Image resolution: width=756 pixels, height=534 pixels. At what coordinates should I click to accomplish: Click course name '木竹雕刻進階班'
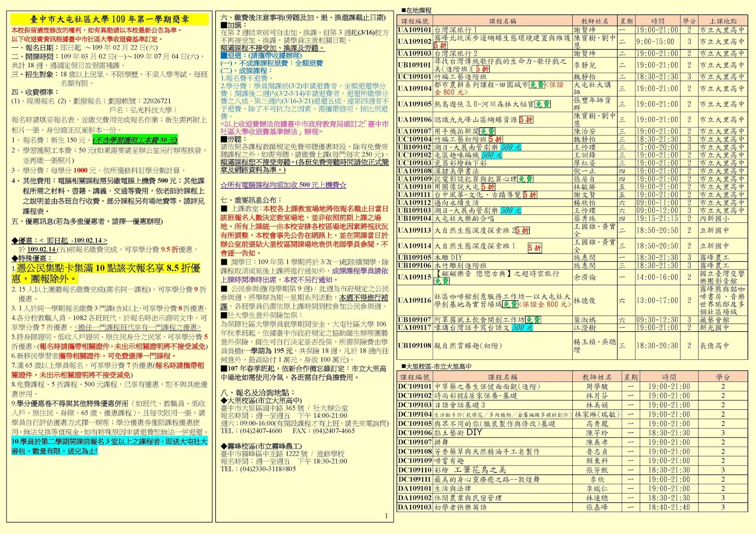coord(460,265)
